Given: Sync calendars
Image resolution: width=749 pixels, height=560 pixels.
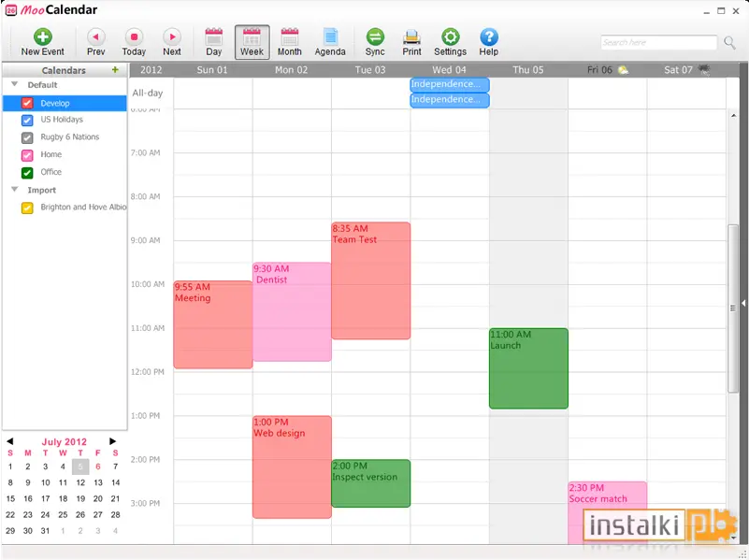Looking at the screenshot, I should tap(375, 42).
